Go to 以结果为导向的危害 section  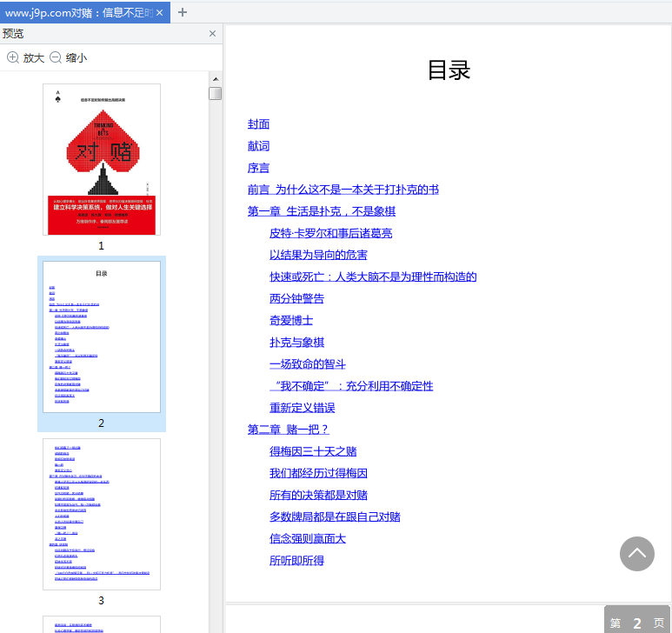click(x=318, y=256)
